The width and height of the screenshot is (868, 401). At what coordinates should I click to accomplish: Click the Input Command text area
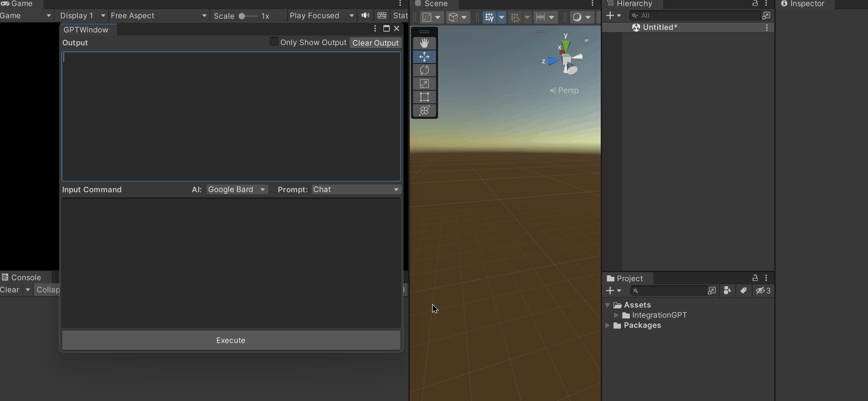[x=231, y=262]
